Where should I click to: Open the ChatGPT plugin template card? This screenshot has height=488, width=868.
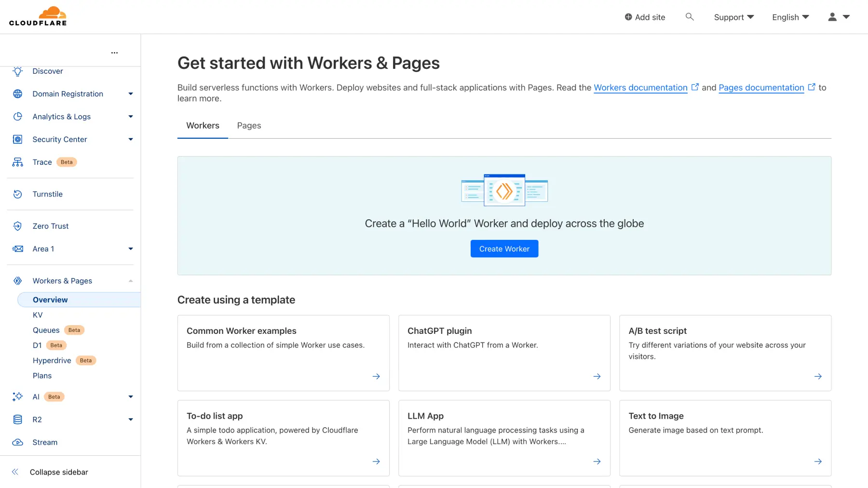pyautogui.click(x=504, y=353)
